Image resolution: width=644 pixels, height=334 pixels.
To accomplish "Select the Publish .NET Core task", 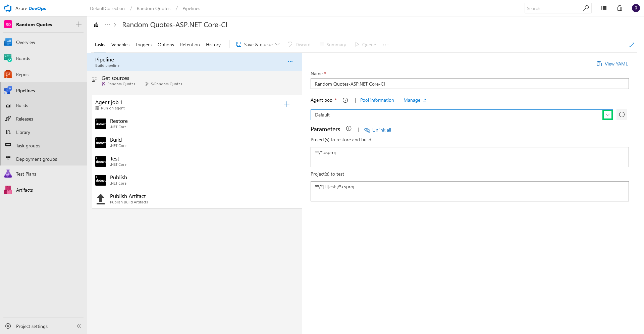I will (x=197, y=180).
